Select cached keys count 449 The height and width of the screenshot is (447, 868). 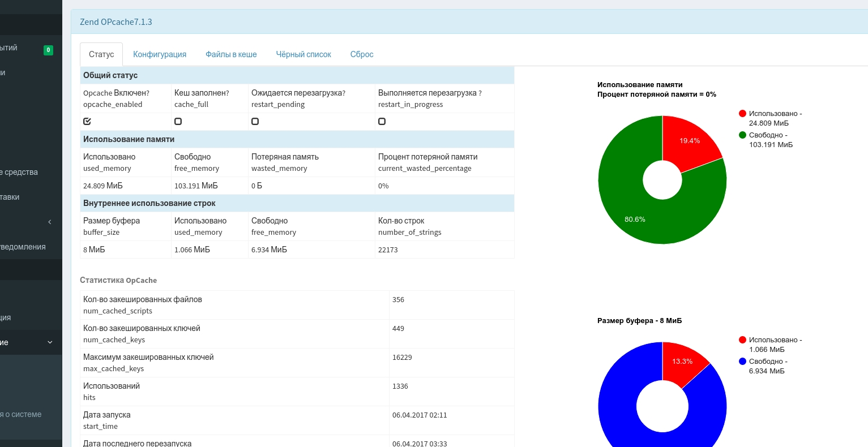[398, 329]
